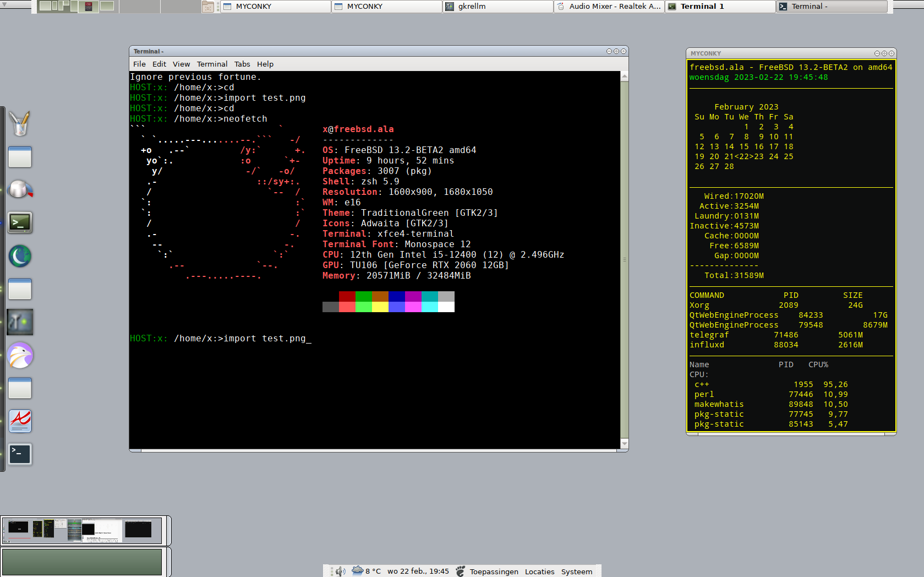This screenshot has height=577, width=924.
Task: Click the 'import test.png' command at last prompt
Action: coord(265,338)
